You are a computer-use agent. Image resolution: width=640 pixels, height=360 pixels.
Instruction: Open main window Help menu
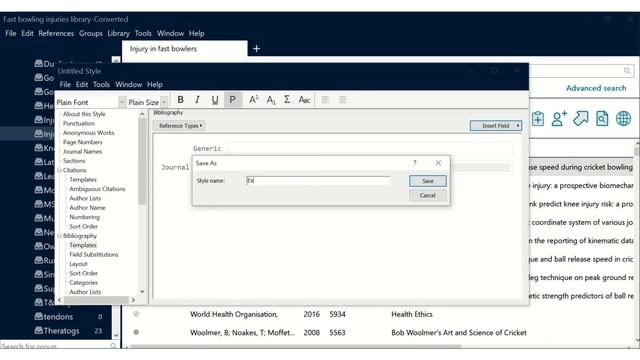pos(196,33)
